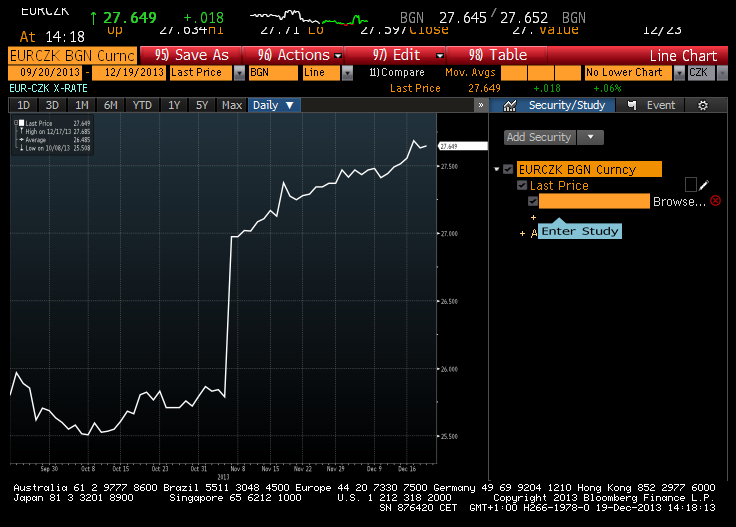Click the second Mov. Avgs input box
This screenshot has width=736, height=527.
click(541, 73)
